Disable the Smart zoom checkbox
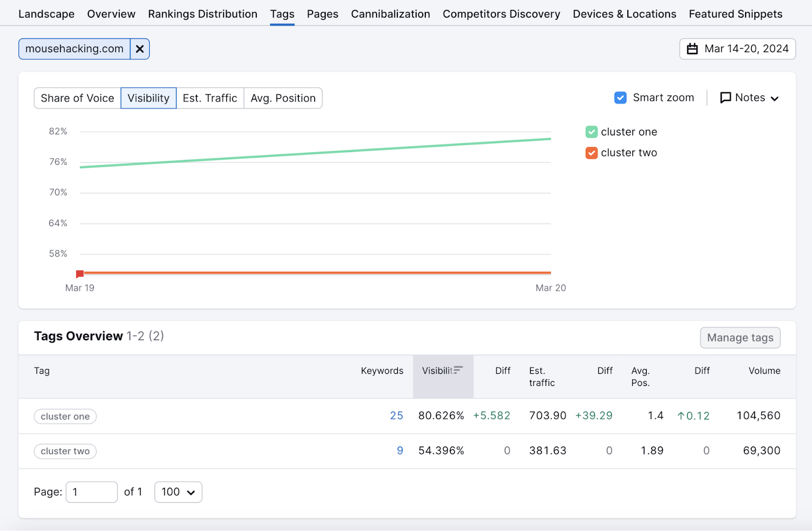 tap(620, 97)
